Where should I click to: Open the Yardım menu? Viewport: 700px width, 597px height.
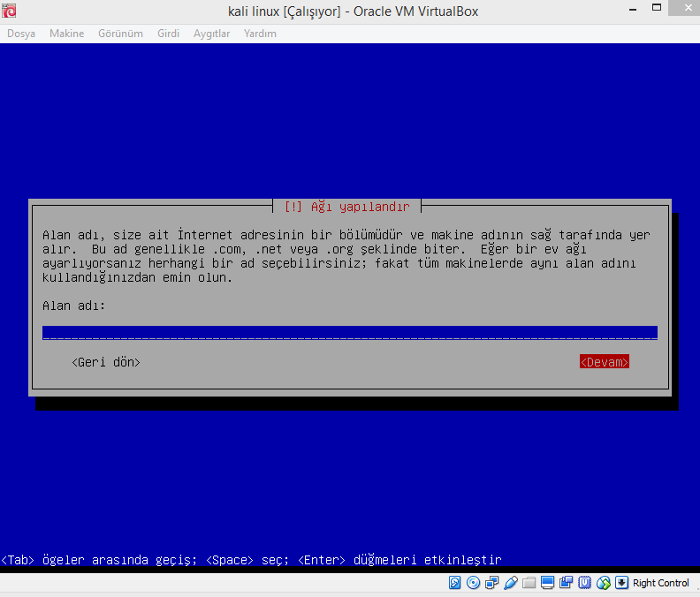pyautogui.click(x=260, y=34)
